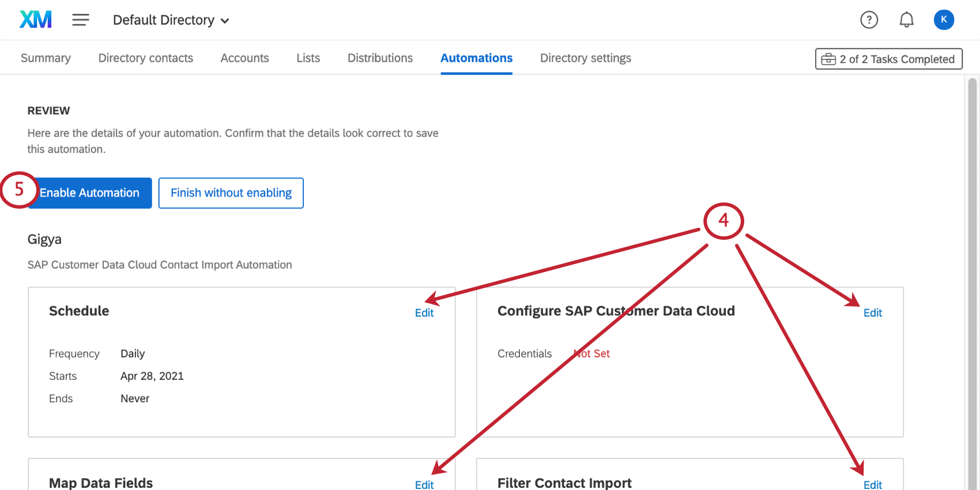980x490 pixels.
Task: Click the vertical page scrollbar
Action: click(x=972, y=282)
